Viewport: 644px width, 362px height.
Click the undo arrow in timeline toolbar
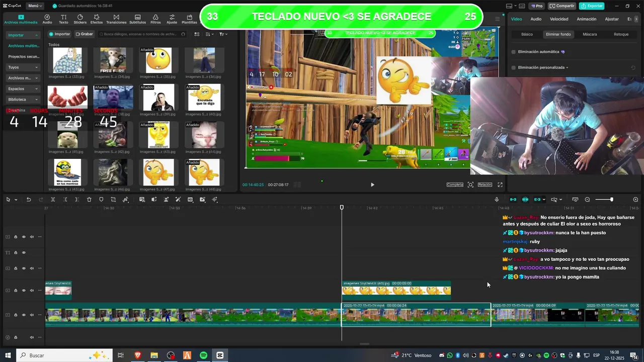tap(29, 200)
